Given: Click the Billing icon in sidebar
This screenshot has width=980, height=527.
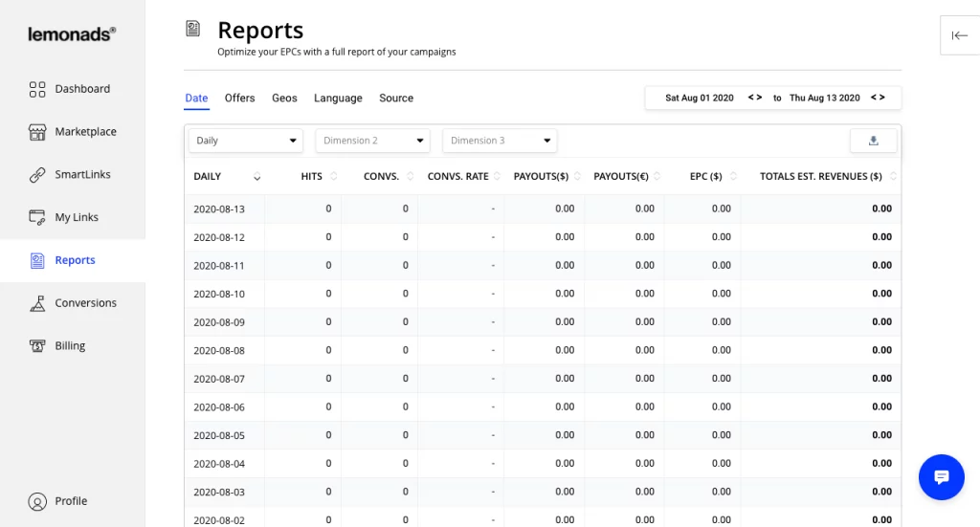Looking at the screenshot, I should pos(37,346).
